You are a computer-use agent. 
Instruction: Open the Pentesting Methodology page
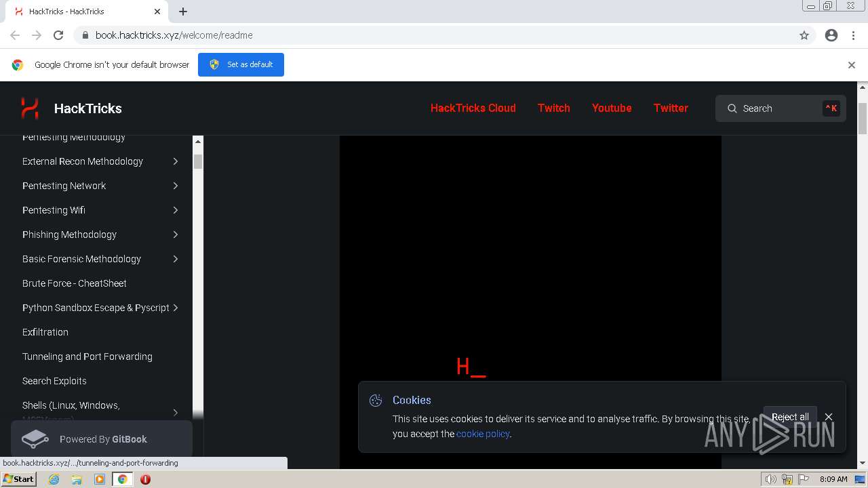(x=74, y=138)
